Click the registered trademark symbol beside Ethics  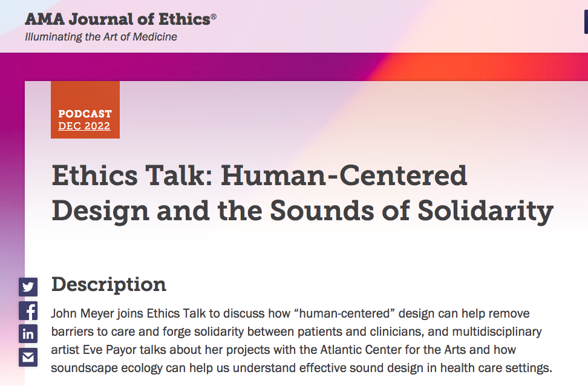(214, 16)
